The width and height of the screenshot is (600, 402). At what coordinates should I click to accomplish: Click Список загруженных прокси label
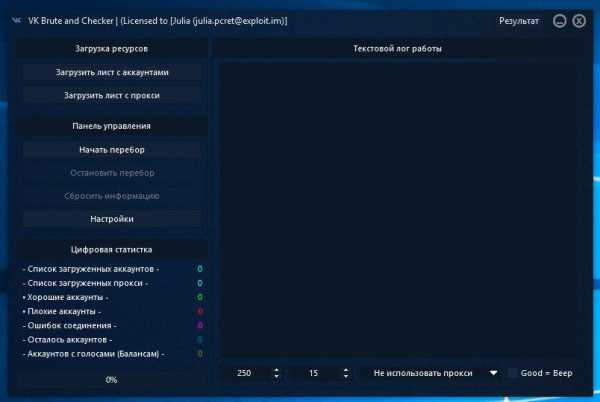point(85,283)
